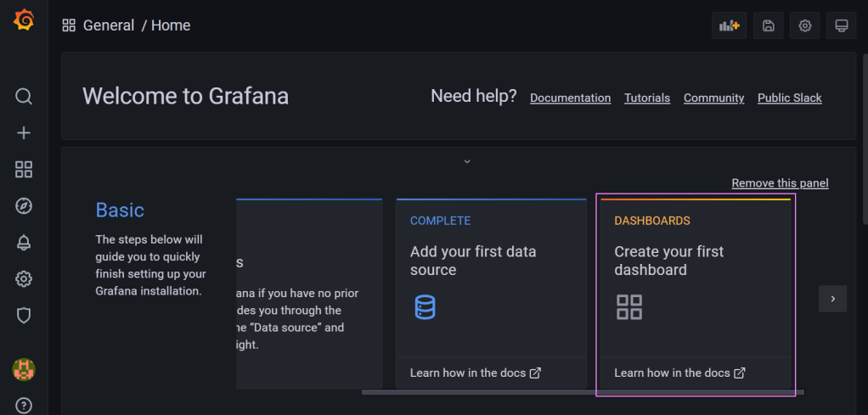868x415 pixels.
Task: Collapse the setup panel with the chevron
Action: click(x=466, y=161)
